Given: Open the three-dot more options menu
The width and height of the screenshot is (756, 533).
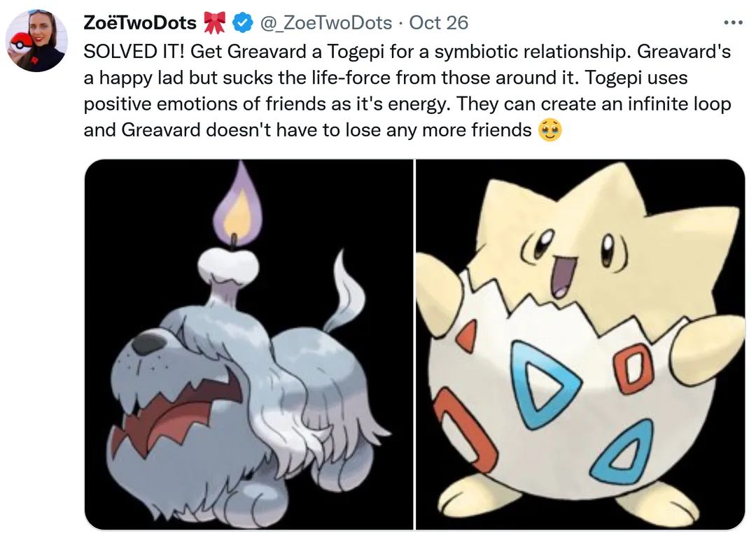Looking at the screenshot, I should click(x=734, y=22).
